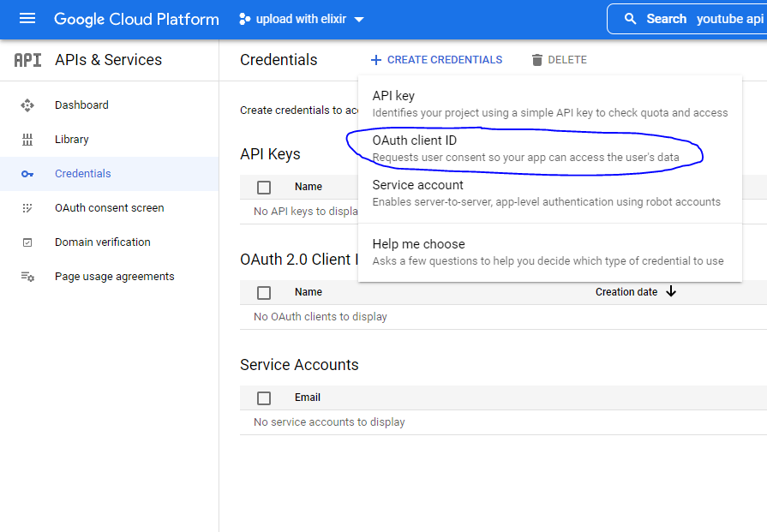Open the project selector dropdown

(302, 19)
